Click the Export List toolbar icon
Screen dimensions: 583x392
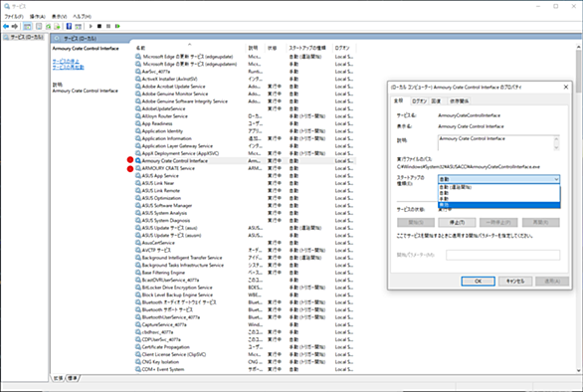(x=57, y=27)
